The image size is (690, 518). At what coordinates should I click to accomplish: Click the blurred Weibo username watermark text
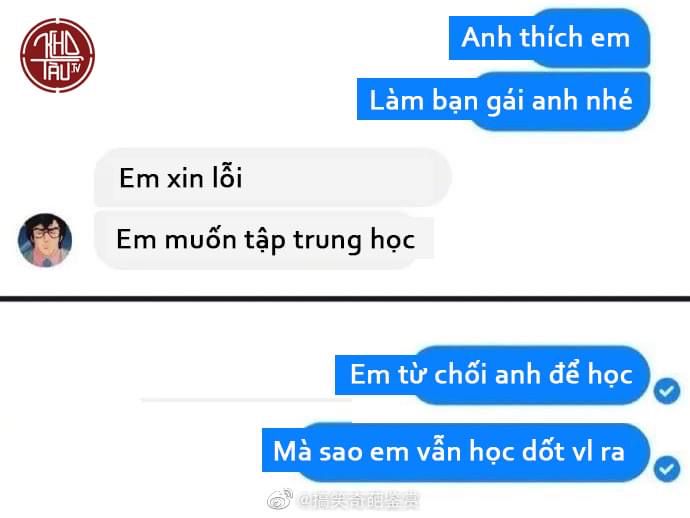pos(359,500)
